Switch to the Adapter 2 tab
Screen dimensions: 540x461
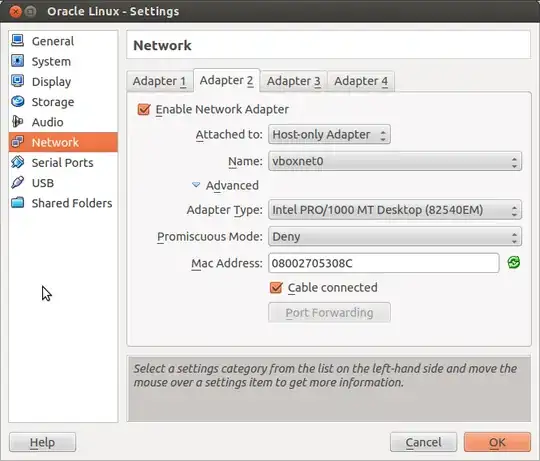coord(227,81)
